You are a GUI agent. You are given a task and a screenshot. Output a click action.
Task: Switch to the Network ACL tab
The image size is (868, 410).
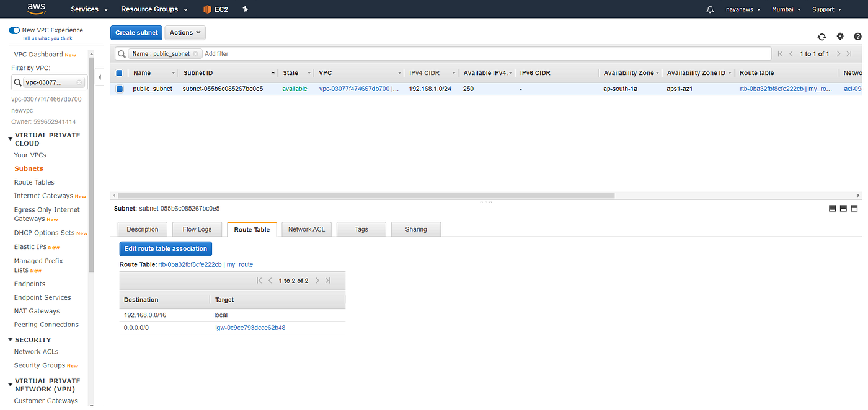pos(306,229)
